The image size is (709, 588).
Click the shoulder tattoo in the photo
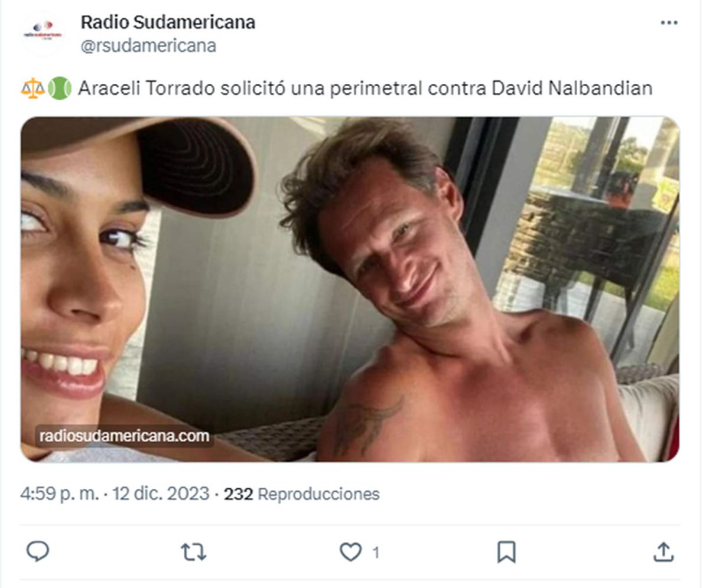coord(367,423)
